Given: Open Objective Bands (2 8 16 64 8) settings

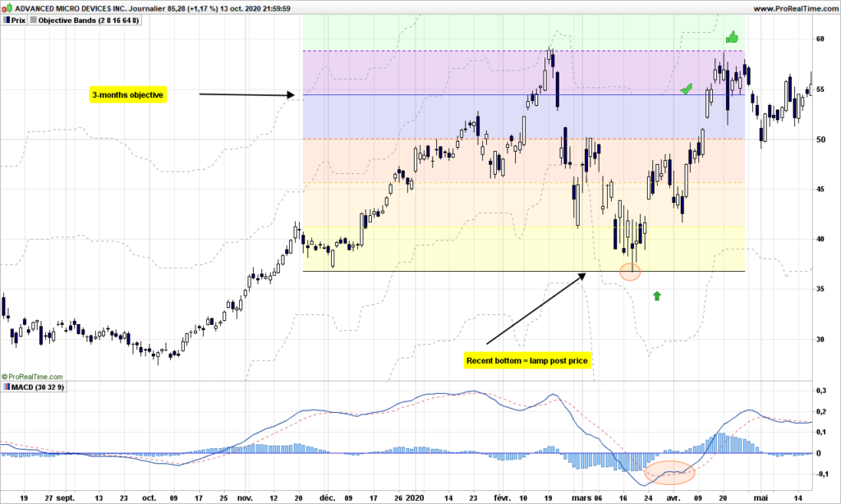Looking at the screenshot, I should pos(89,21).
